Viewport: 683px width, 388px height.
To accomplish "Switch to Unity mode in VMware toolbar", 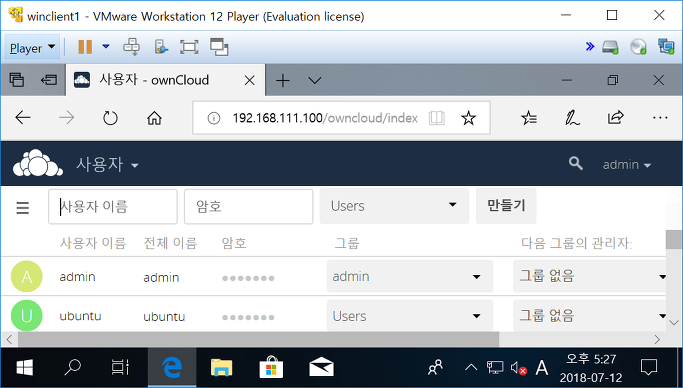I will (x=219, y=47).
